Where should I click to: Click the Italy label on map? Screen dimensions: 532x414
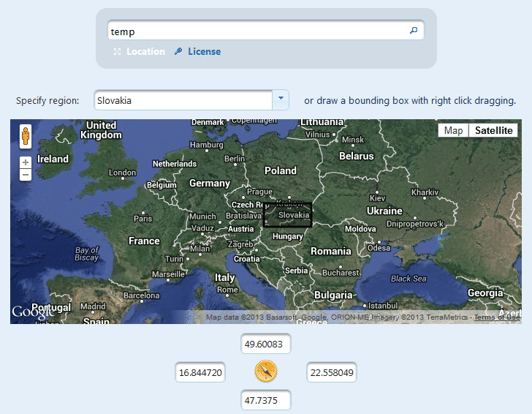[224, 277]
